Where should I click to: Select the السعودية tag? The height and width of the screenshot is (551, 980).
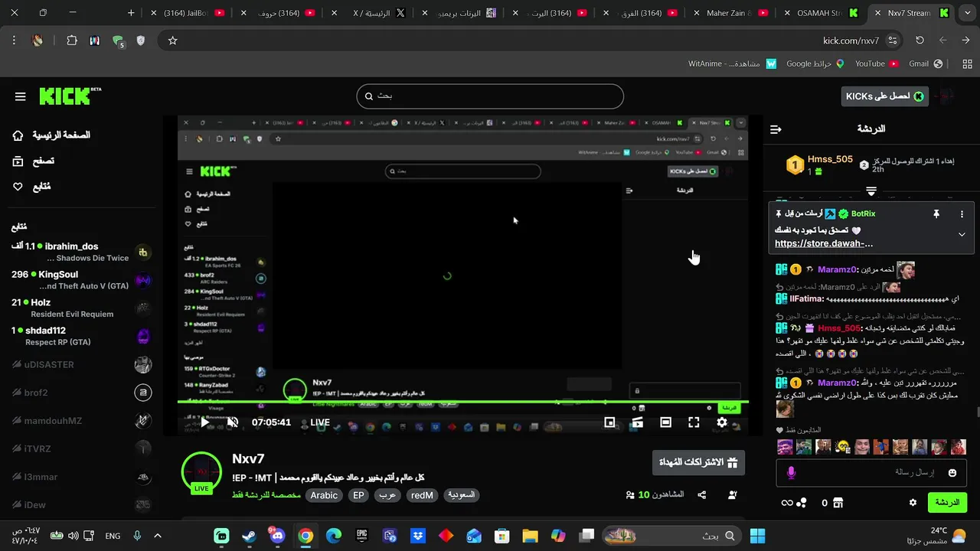[462, 495]
